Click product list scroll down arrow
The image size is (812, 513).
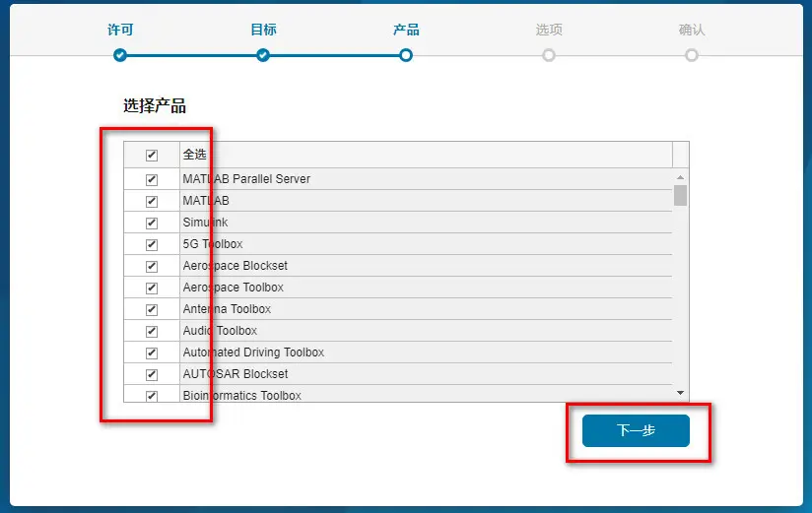click(681, 393)
